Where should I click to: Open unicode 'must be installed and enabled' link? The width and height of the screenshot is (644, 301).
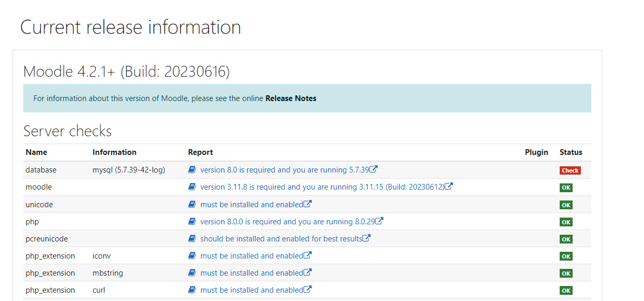tap(251, 205)
